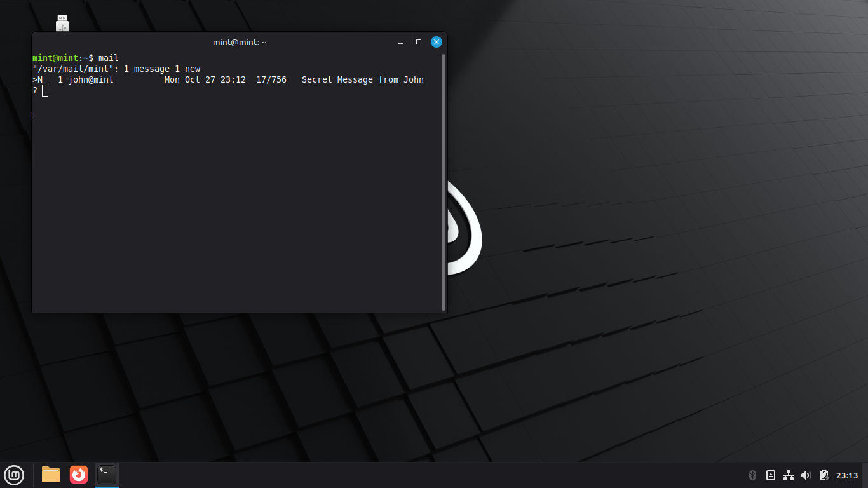Close the terminal with the blue X

click(437, 42)
